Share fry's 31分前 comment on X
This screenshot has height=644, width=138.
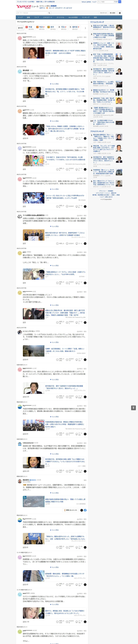pyautogui.click(x=85, y=548)
